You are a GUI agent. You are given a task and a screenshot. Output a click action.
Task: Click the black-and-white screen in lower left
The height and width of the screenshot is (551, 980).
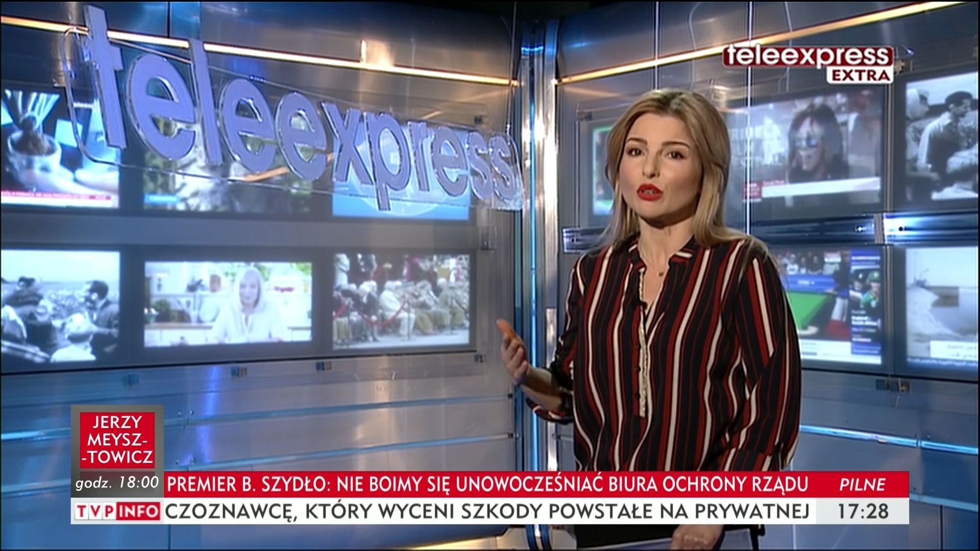(60, 307)
